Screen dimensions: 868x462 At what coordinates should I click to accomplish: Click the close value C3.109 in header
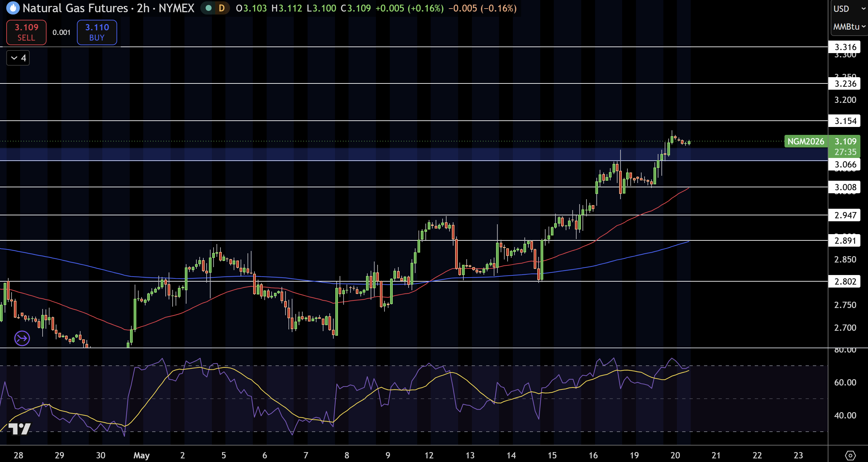pos(355,8)
